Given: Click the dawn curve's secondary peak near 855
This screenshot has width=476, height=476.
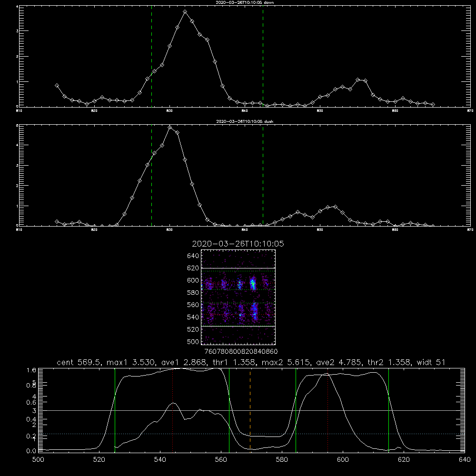Looking at the screenshot, I should tap(357, 80).
